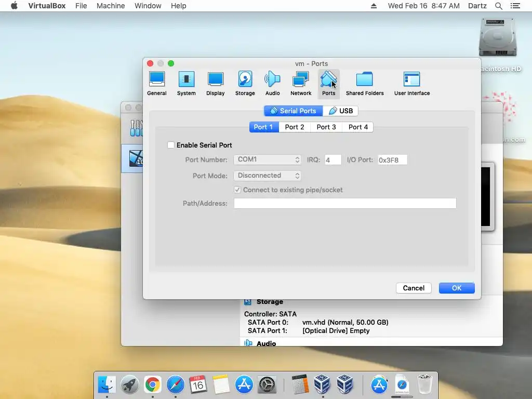Select the Port 4 tab

coord(358,127)
